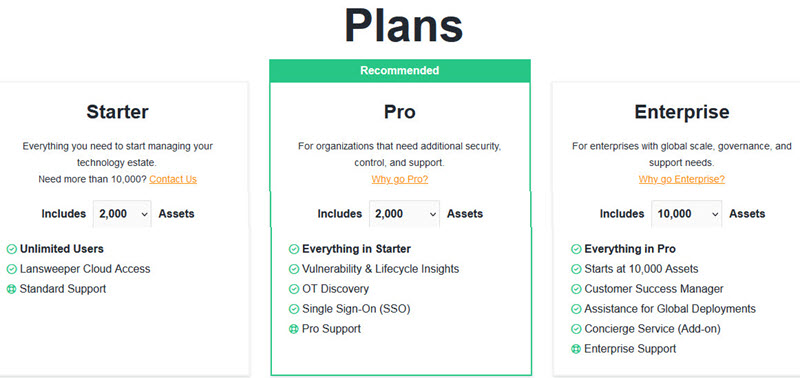Screen dimensions: 800x378
Task: Select the Pro plan heading
Action: (x=400, y=112)
